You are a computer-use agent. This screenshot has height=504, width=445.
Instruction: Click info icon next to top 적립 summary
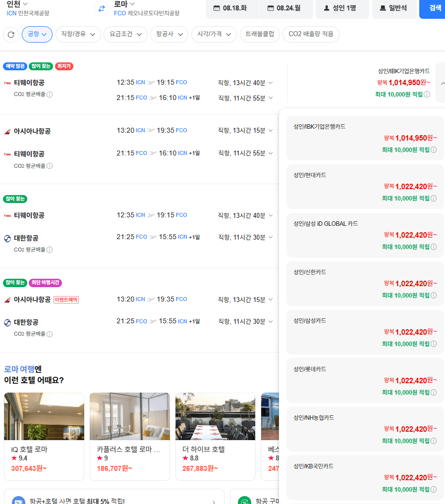(427, 95)
